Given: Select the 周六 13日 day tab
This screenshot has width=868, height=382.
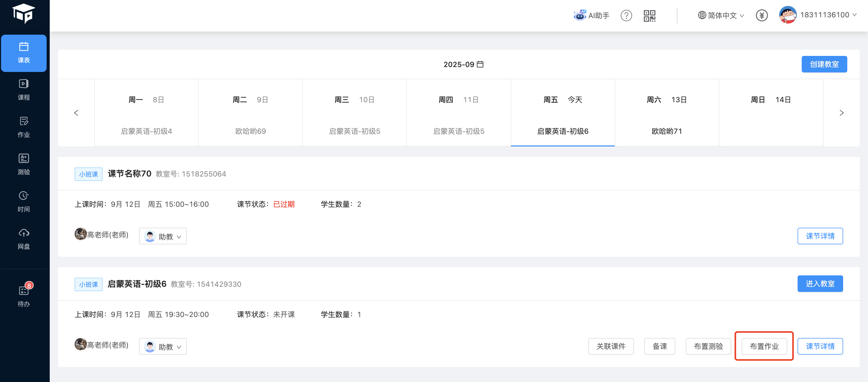Looking at the screenshot, I should click(x=667, y=113).
